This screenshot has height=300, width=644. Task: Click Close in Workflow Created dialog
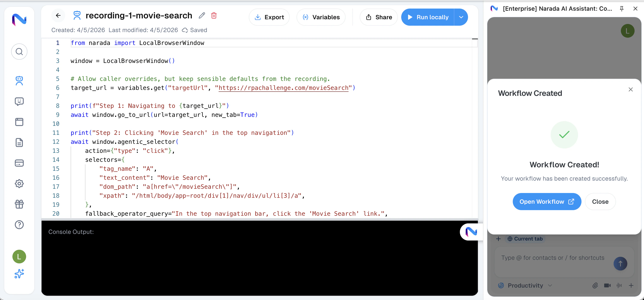click(x=600, y=202)
